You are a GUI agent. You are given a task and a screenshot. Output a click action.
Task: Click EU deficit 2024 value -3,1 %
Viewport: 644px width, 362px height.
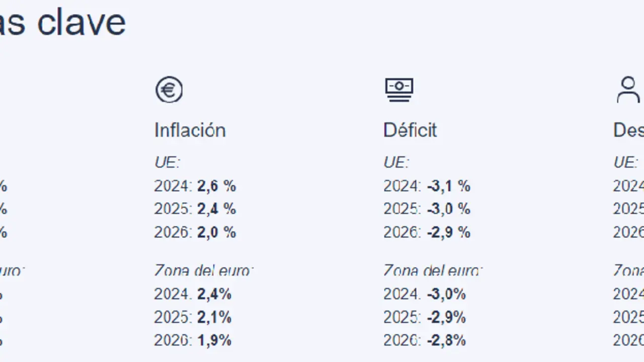click(448, 187)
